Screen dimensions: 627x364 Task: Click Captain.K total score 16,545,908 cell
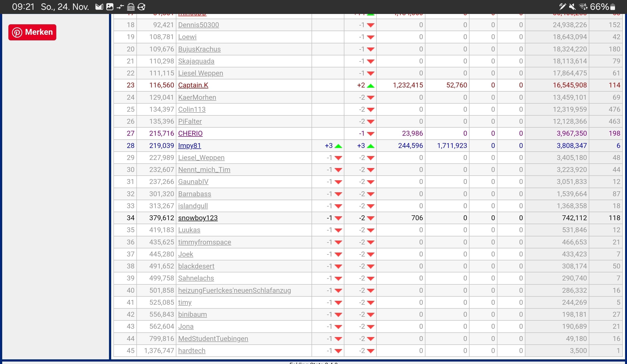click(x=569, y=85)
